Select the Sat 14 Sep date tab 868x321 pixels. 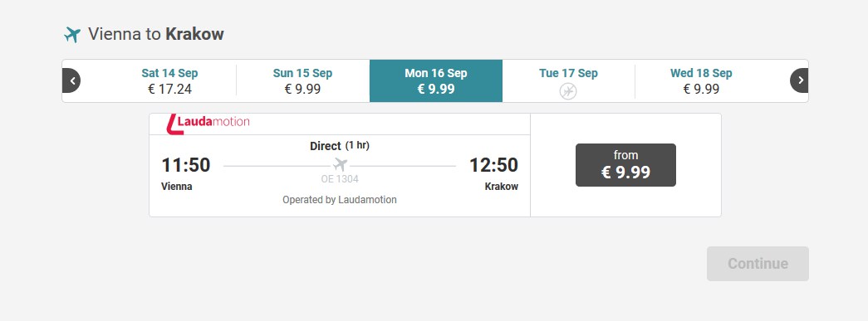[x=169, y=80]
